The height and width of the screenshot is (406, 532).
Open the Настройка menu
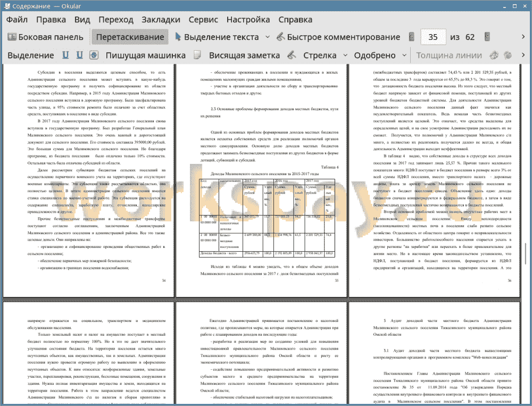click(248, 20)
